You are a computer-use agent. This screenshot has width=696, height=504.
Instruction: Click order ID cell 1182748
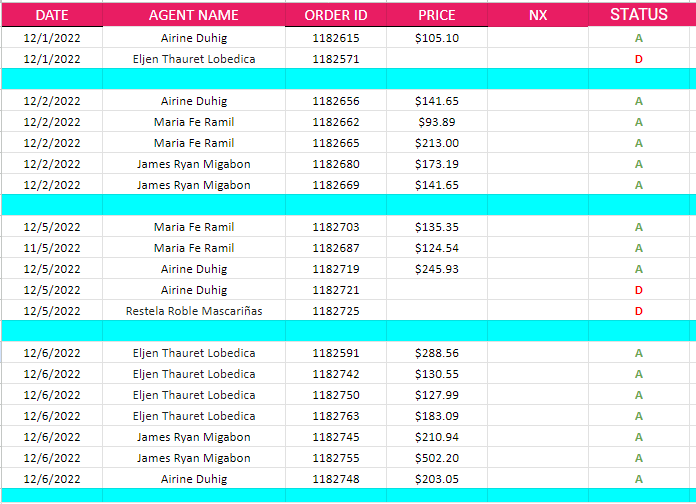335,479
